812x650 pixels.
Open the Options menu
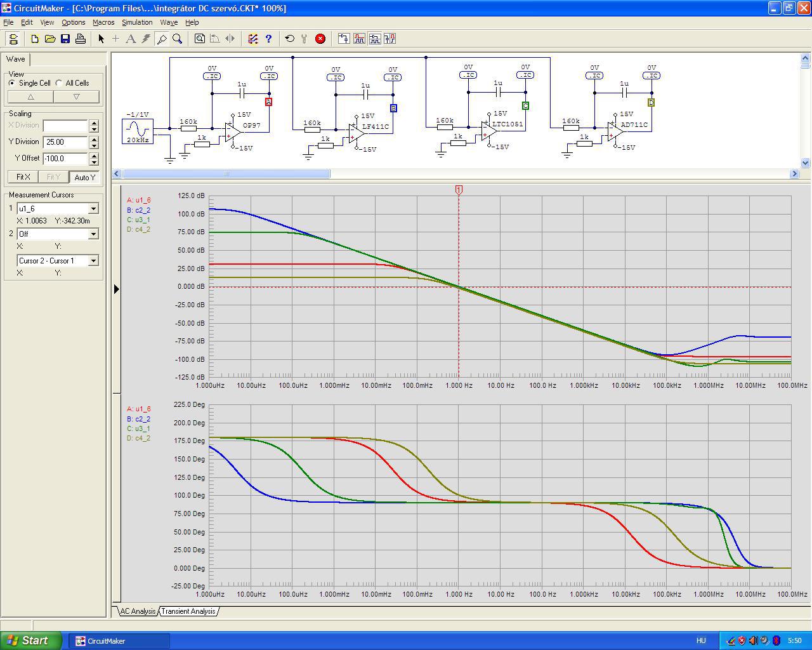(74, 22)
